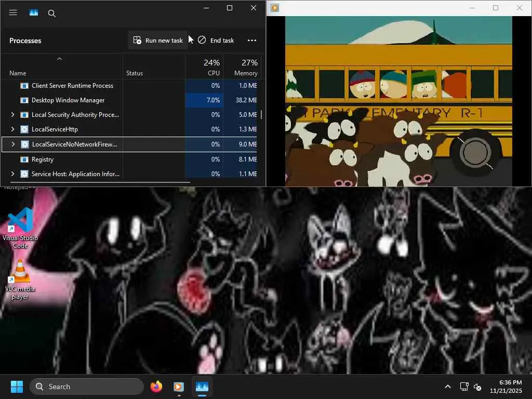Open network status tray icon
Viewport: 532px width, 399px height.
click(464, 387)
